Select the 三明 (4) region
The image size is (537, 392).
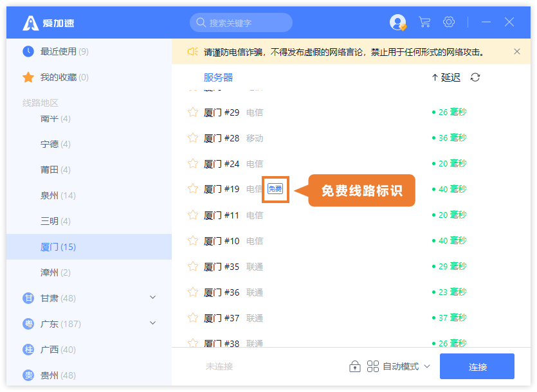[89, 221]
